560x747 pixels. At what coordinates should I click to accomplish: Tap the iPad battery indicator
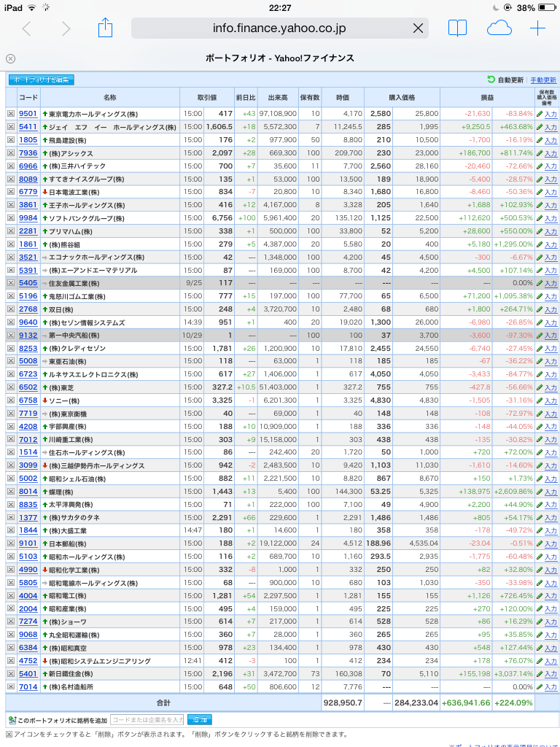pyautogui.click(x=547, y=7)
